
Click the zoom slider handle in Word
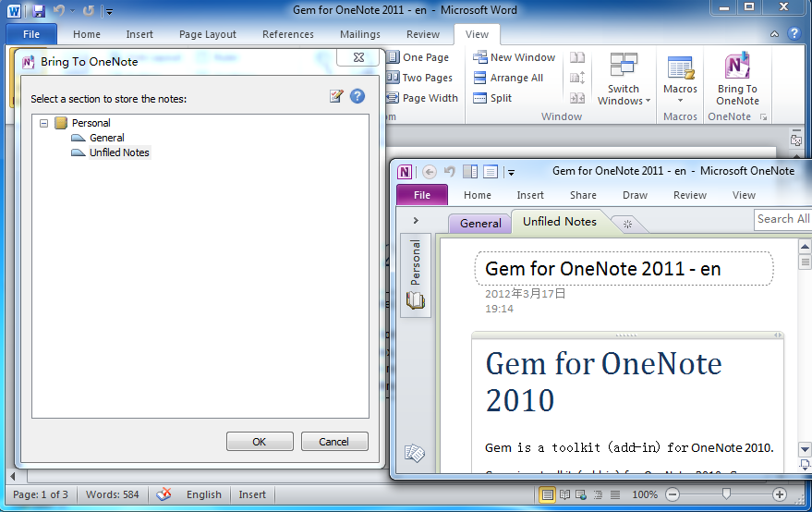[727, 494]
